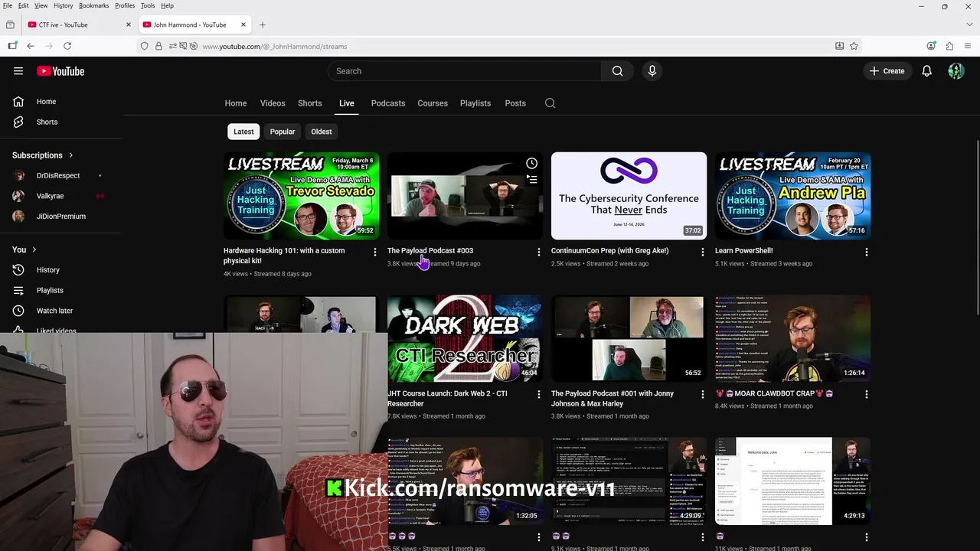Click the YouTube logo
This screenshot has height=551, width=980.
(60, 71)
